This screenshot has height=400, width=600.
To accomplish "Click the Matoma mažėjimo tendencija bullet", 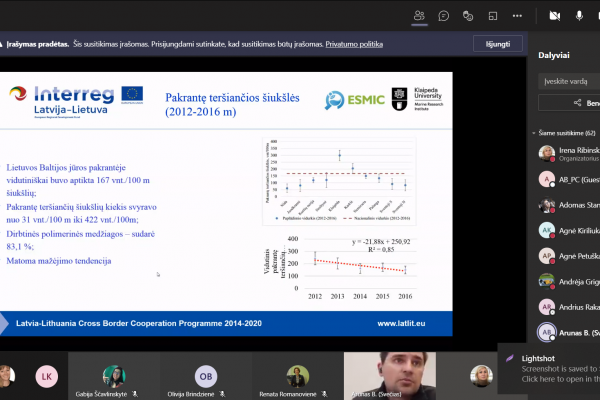I will click(59, 261).
